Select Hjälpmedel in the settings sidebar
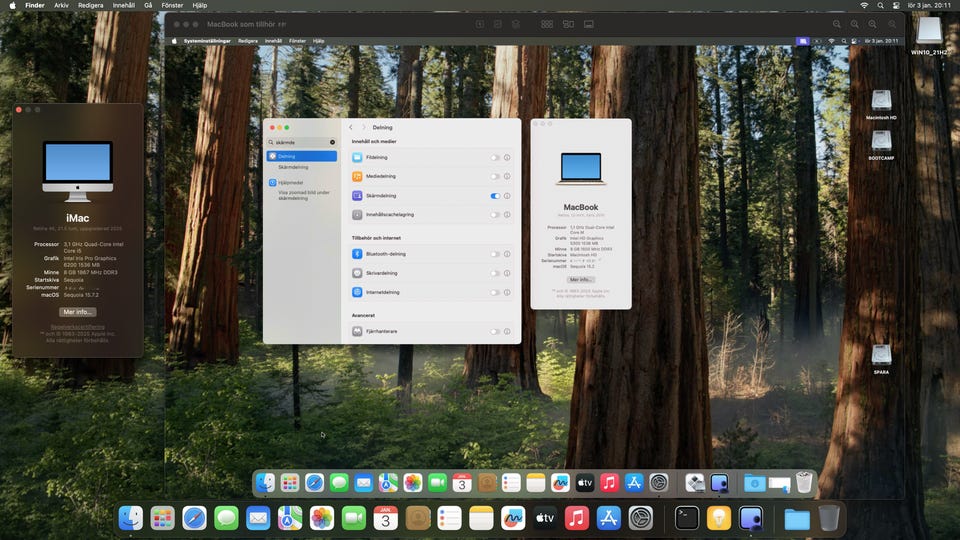Image resolution: width=960 pixels, height=540 pixels. 291,183
